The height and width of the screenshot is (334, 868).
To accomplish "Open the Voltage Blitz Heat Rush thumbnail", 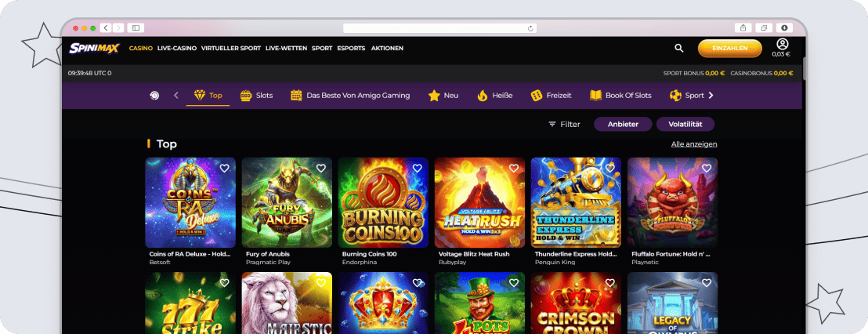I will 479,202.
